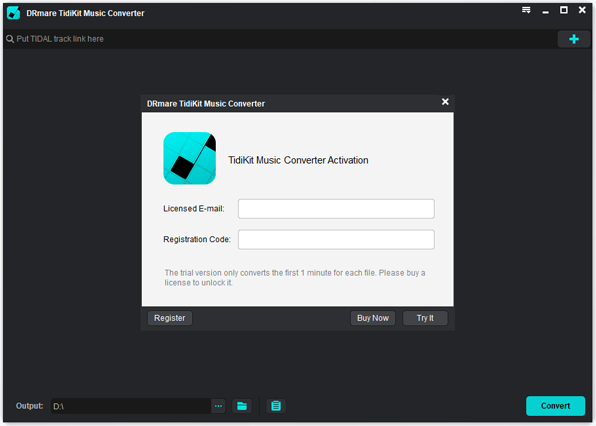Open output folder with the folder icon
The height and width of the screenshot is (426, 596).
(242, 406)
